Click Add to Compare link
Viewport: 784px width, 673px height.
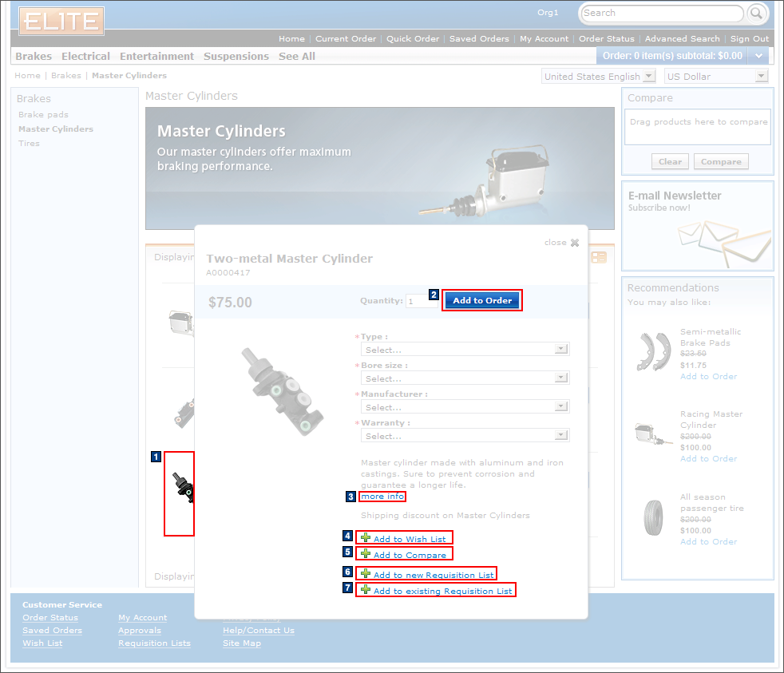(x=410, y=555)
